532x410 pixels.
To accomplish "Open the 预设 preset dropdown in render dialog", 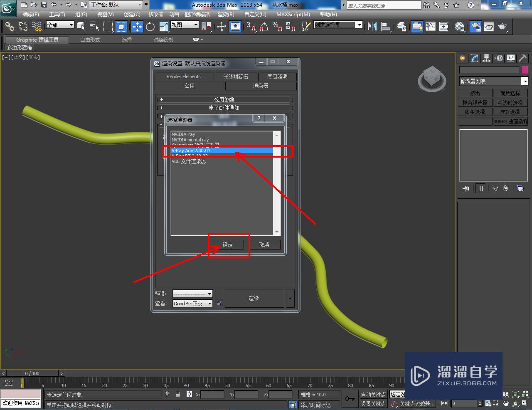I will point(192,294).
